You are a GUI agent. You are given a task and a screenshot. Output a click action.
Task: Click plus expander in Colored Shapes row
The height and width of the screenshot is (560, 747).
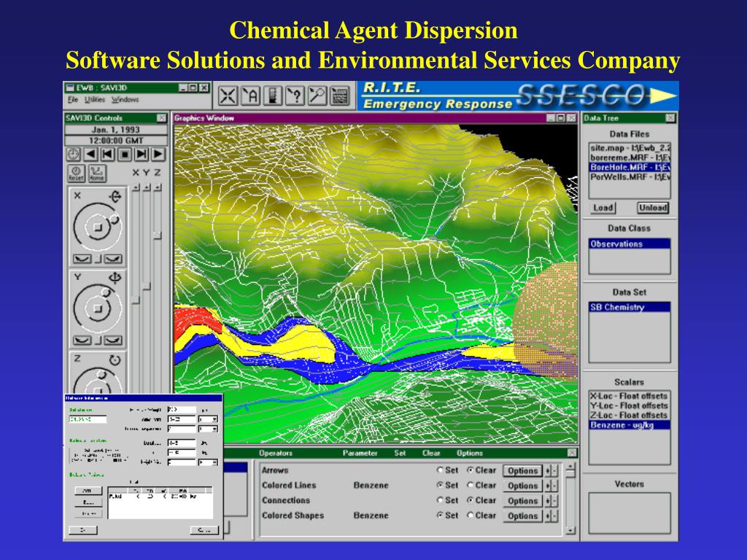pyautogui.click(x=548, y=516)
